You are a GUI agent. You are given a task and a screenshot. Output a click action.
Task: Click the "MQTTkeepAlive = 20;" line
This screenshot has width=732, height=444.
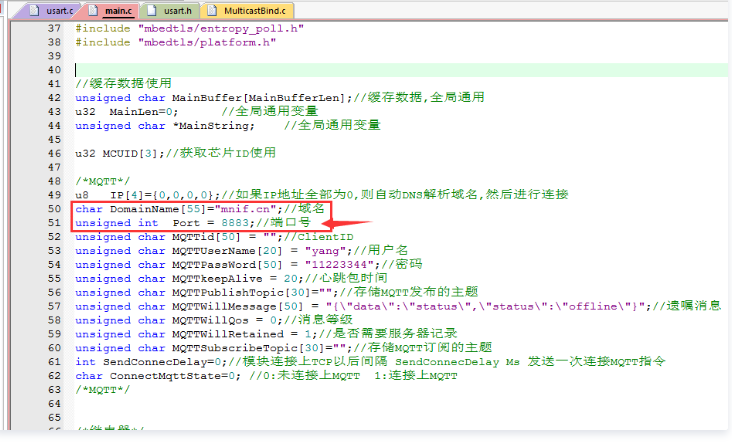(x=231, y=278)
